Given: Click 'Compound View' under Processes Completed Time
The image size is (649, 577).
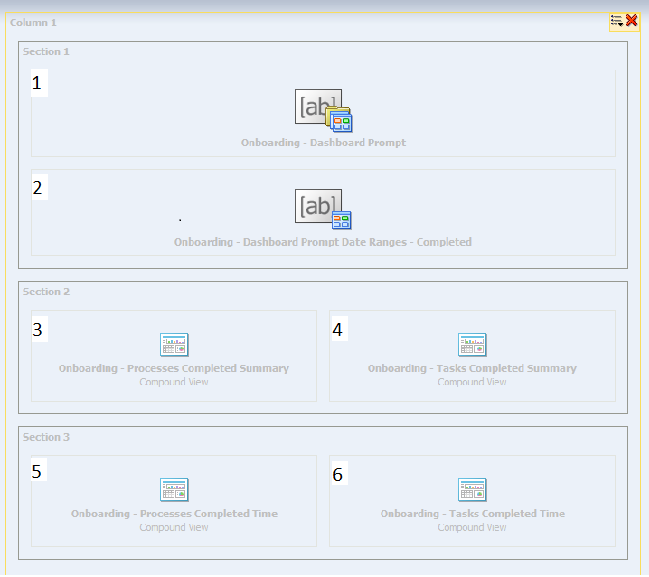Looking at the screenshot, I should [x=174, y=527].
